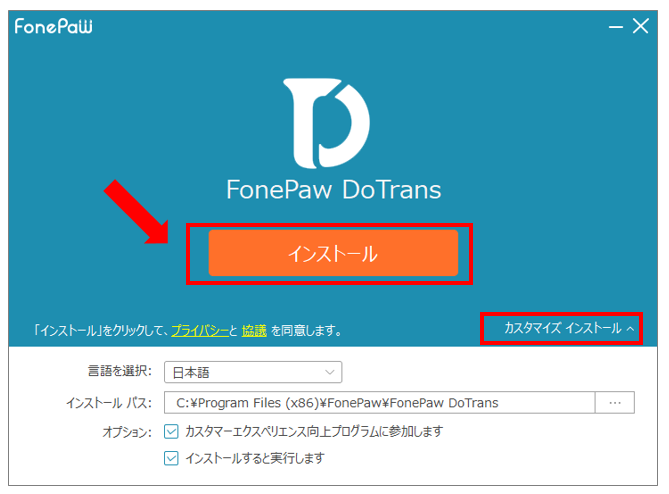The height and width of the screenshot is (494, 669).
Task: Click the DoTrans D-shaped logo
Action: (x=326, y=124)
